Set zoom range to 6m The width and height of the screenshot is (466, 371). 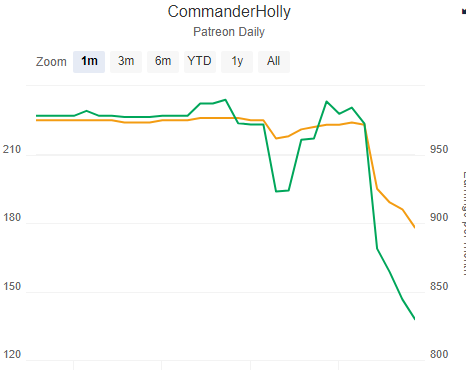(x=163, y=62)
